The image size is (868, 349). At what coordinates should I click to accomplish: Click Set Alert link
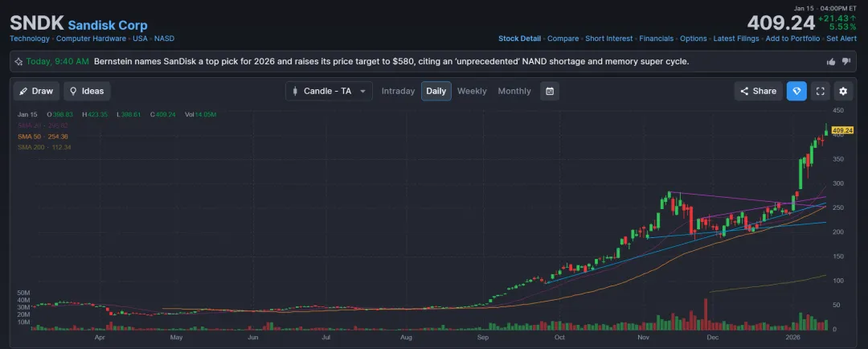pos(842,39)
